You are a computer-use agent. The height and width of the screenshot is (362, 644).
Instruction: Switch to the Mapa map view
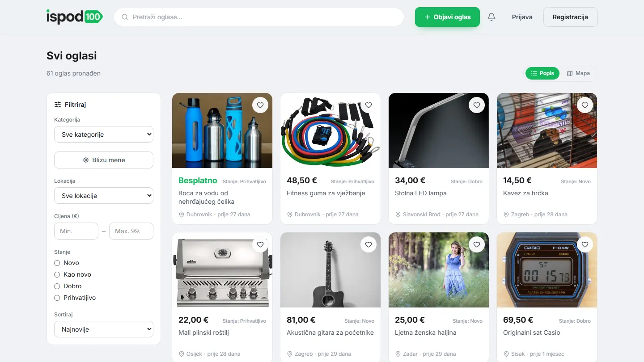[x=578, y=73]
